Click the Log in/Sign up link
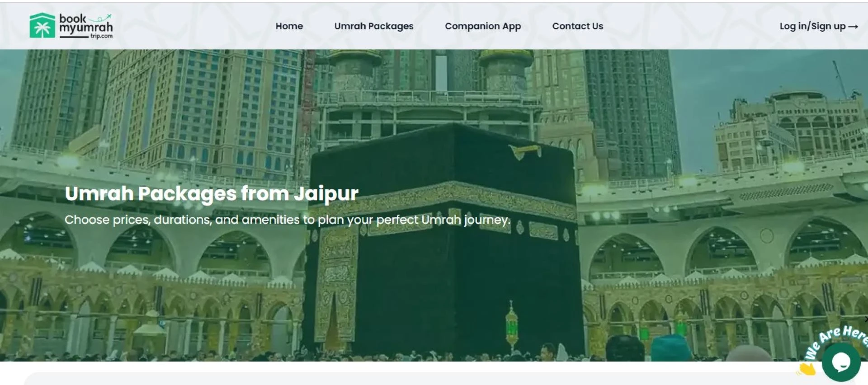Image resolution: width=868 pixels, height=385 pixels. (812, 26)
